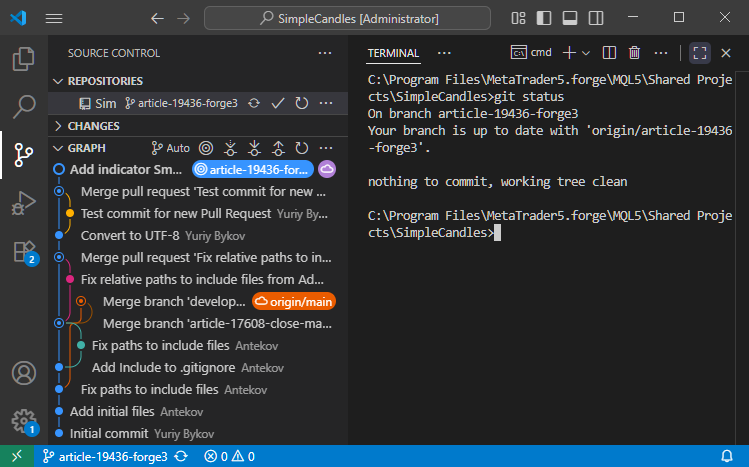Screen dimensions: 749x467
Task: Toggle maximized terminal panel size
Action: click(700, 53)
